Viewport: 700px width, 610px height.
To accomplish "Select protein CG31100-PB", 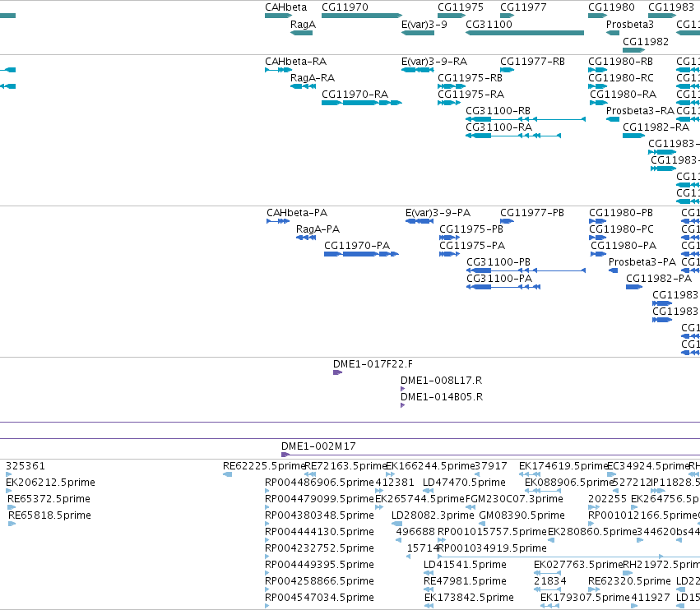I will coord(526,270).
